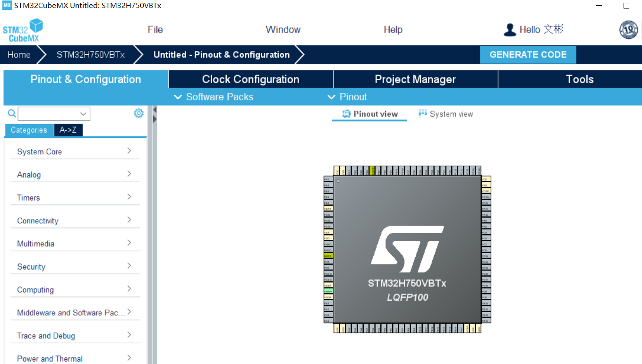Expand the Computing category
Screen dimensions: 642x364
coord(75,289)
